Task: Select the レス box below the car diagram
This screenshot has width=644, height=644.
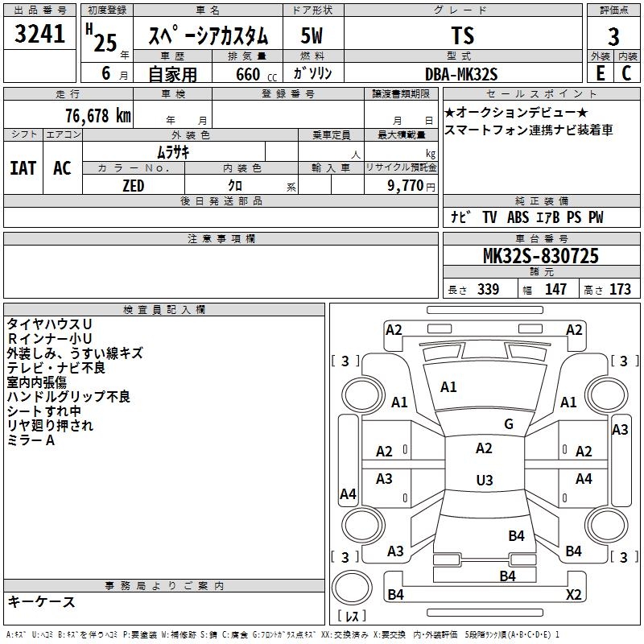Action: pos(352,616)
